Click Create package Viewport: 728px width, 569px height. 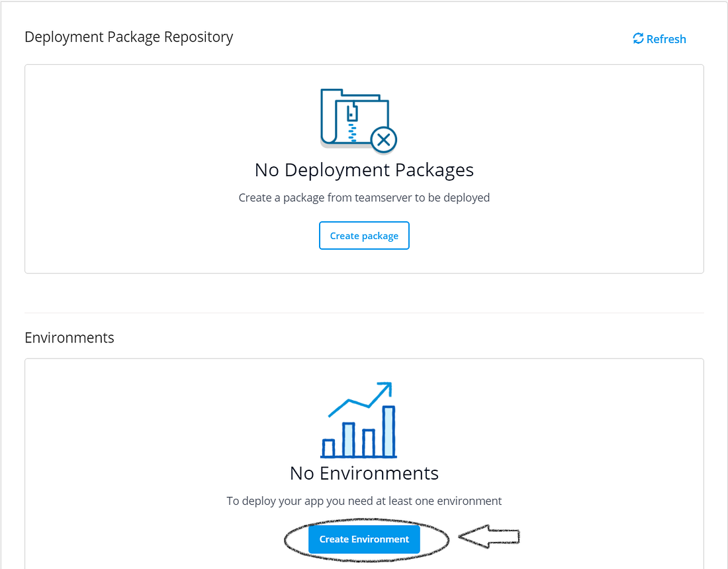pos(364,235)
